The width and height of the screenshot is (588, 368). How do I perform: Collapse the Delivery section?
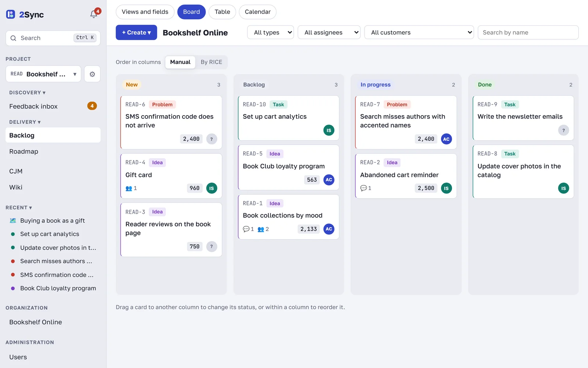point(25,122)
